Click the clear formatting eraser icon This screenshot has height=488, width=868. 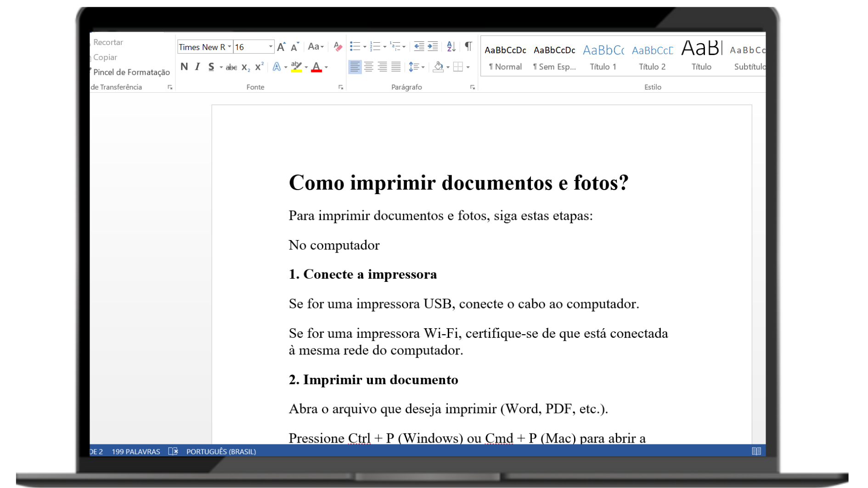point(338,47)
